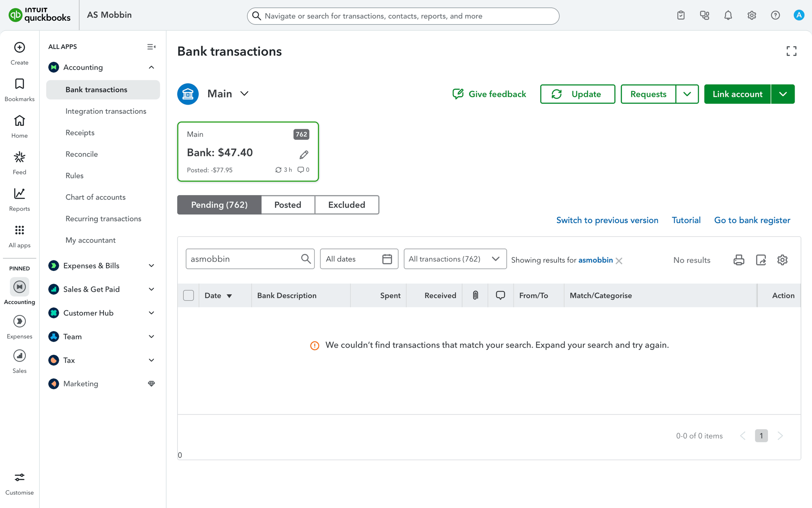Open the Feed icon
This screenshot has width=812, height=508.
click(x=19, y=157)
